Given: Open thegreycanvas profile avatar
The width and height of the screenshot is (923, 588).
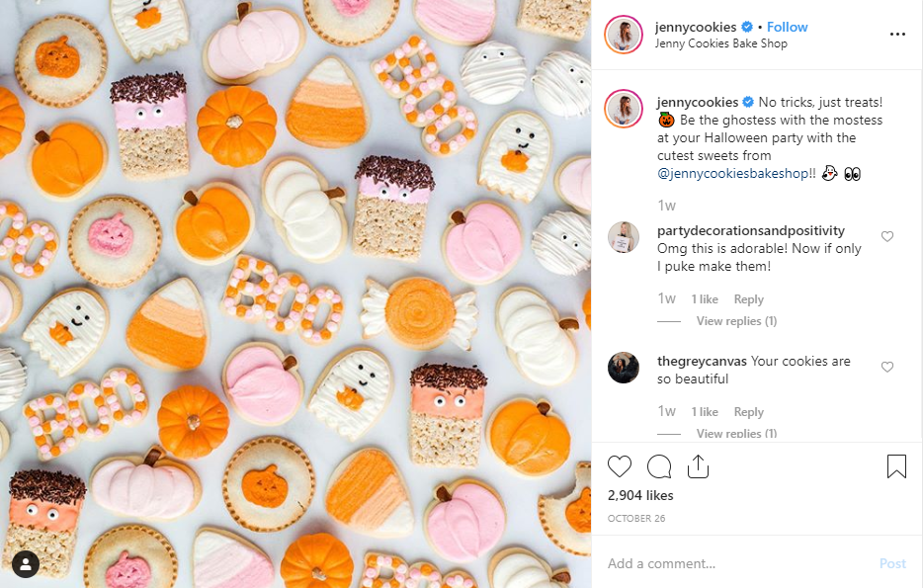Looking at the screenshot, I should tap(625, 368).
